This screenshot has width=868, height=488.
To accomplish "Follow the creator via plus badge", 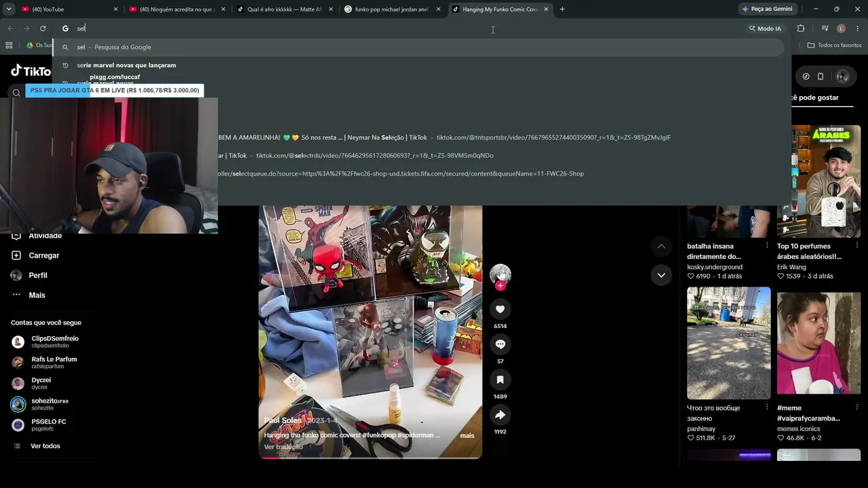I will pos(500,286).
